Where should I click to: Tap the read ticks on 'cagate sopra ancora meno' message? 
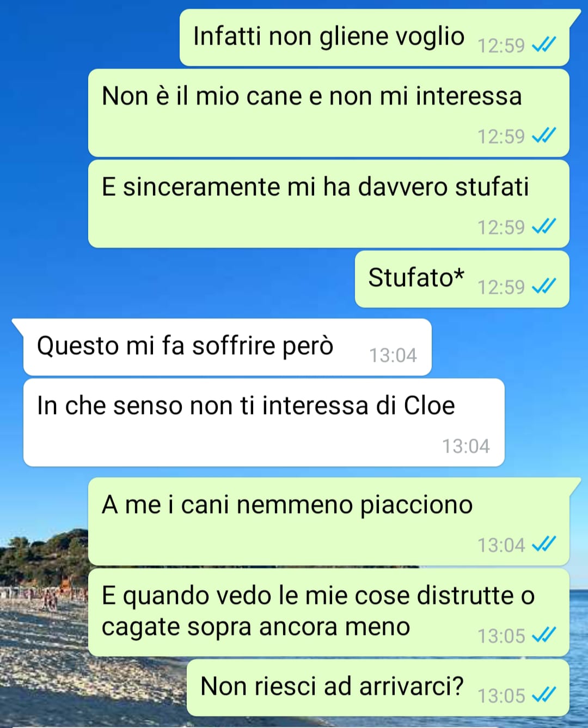tap(544, 635)
